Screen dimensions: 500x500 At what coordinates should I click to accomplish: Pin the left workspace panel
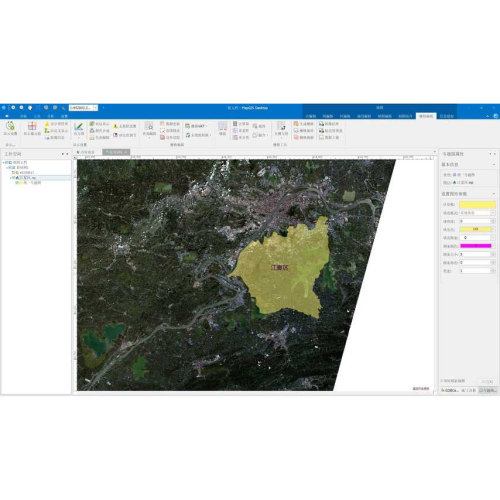pyautogui.click(x=63, y=154)
